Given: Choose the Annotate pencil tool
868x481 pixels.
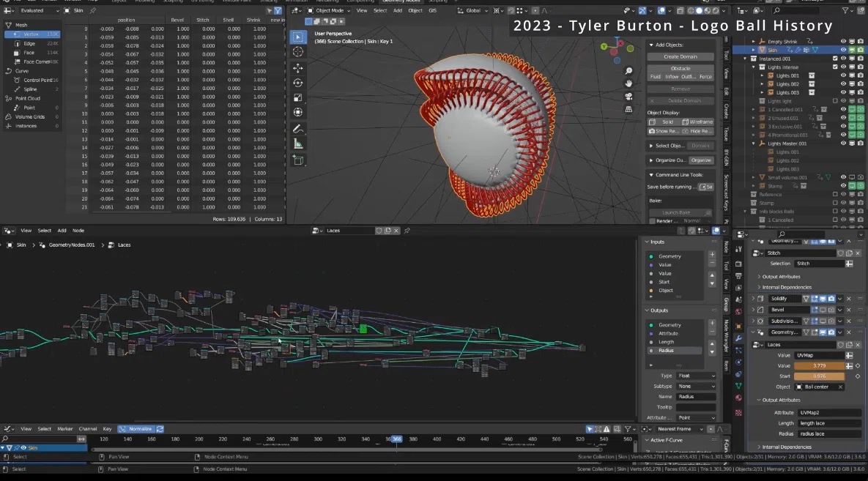Looking at the screenshot, I should click(x=298, y=129).
